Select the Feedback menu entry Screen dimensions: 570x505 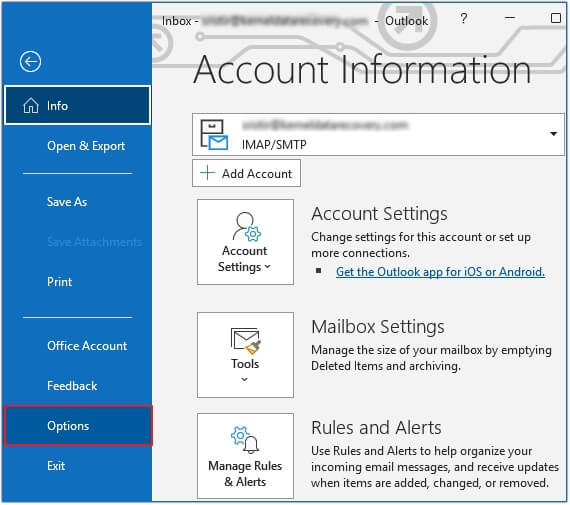tap(72, 386)
